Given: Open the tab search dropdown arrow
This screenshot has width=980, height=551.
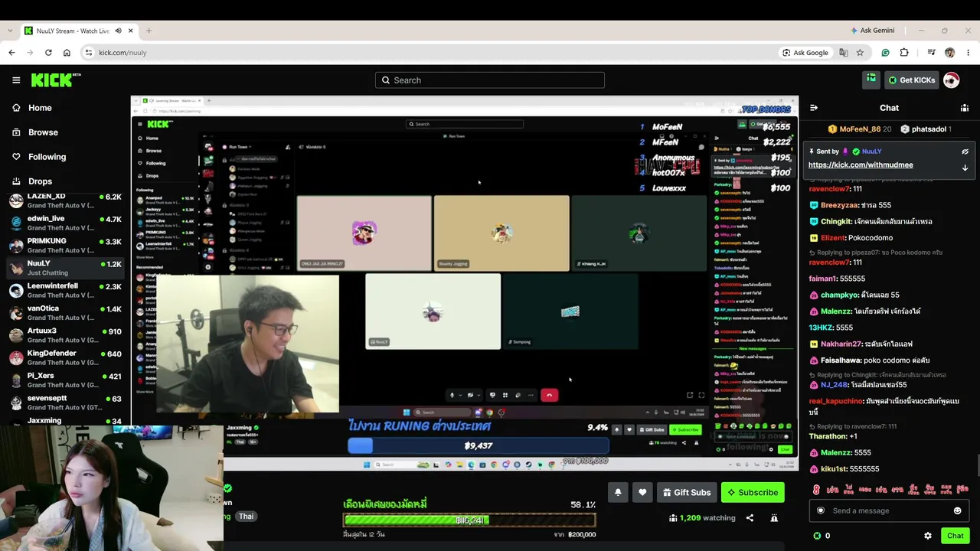Looking at the screenshot, I should point(9,31).
